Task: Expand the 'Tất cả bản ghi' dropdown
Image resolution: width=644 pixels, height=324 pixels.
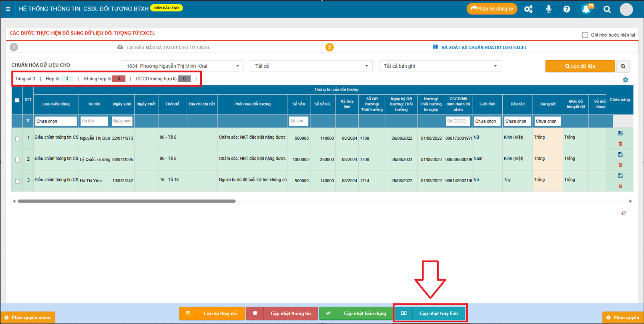Action: (x=440, y=66)
